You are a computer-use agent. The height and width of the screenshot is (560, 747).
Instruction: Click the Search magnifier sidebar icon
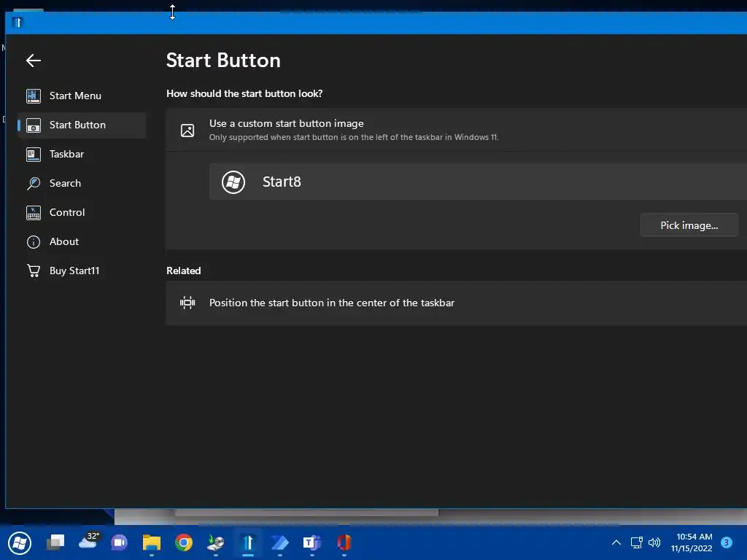pyautogui.click(x=34, y=183)
